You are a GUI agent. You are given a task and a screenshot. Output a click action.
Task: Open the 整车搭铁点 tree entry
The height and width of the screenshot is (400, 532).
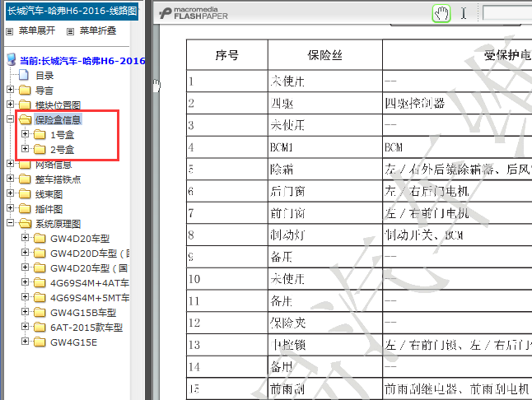(x=58, y=179)
